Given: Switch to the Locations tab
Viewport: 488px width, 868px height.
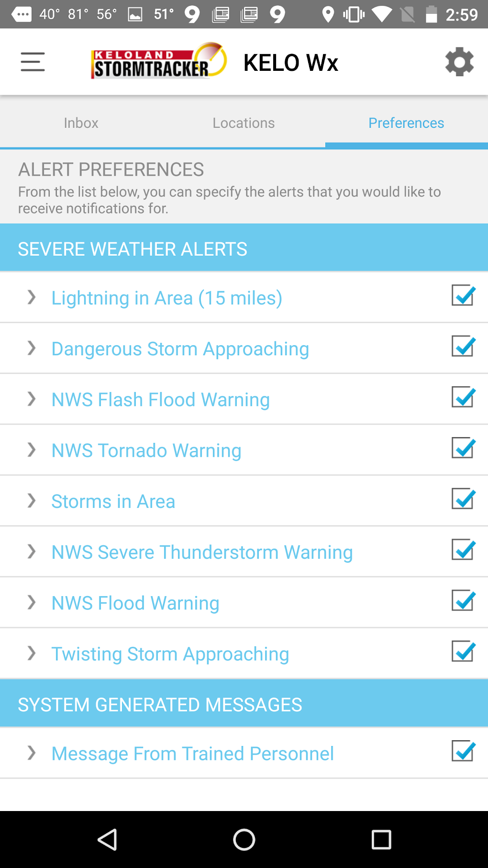Looking at the screenshot, I should (x=244, y=123).
